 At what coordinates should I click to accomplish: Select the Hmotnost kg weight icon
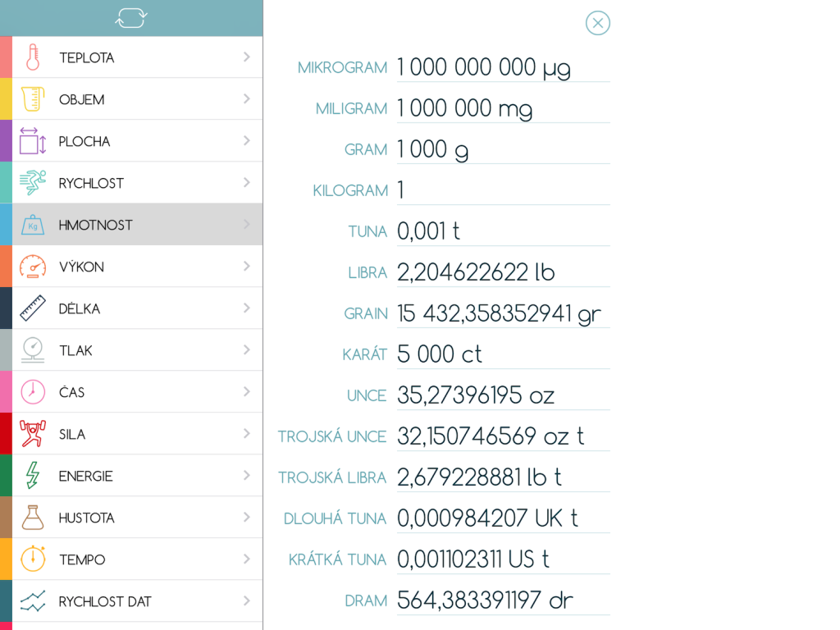pos(33,225)
